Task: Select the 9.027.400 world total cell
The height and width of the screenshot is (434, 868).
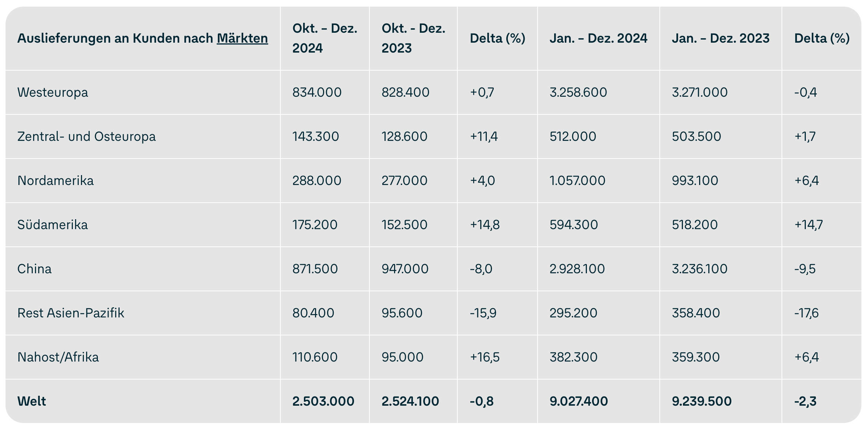Action: 578,401
